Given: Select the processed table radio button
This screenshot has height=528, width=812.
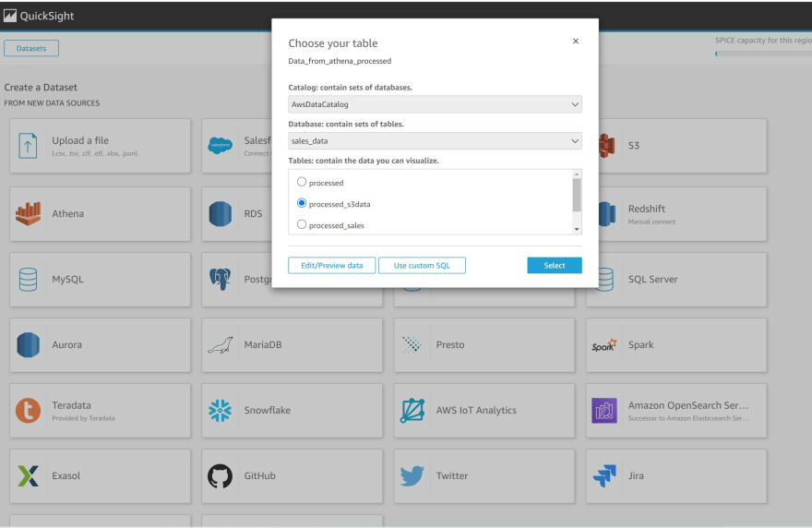Looking at the screenshot, I should tap(302, 182).
